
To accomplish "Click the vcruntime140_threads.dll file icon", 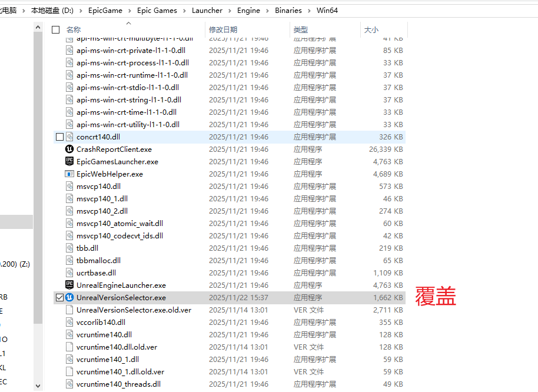I will tap(69, 384).
